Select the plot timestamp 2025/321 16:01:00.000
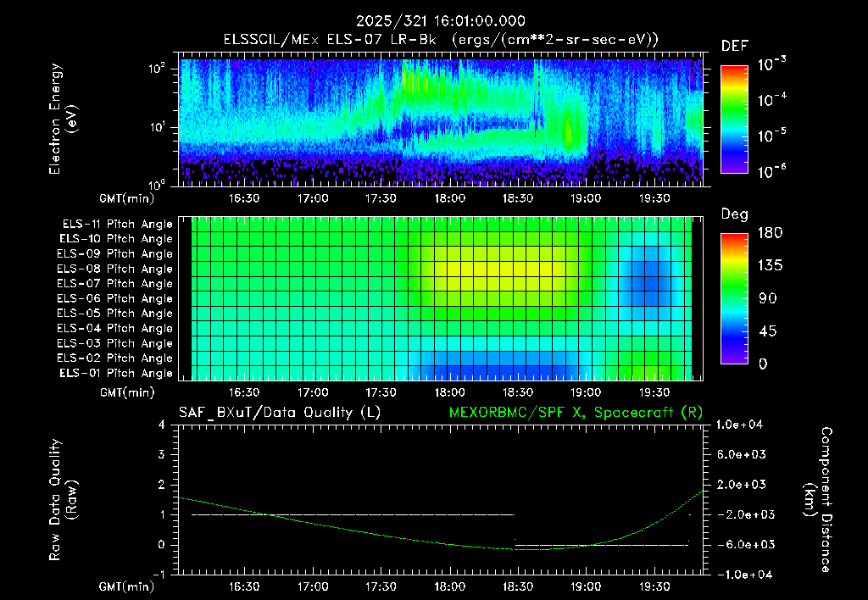The width and height of the screenshot is (868, 600). 441,21
